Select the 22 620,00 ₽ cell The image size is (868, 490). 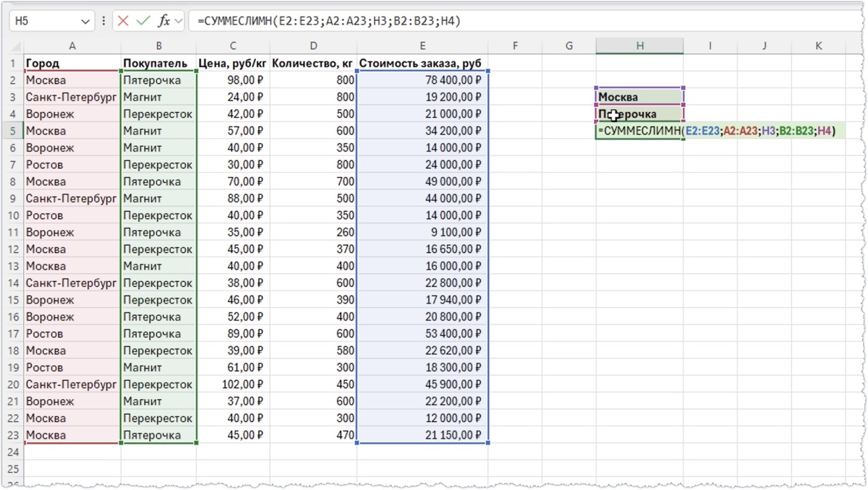pos(423,351)
